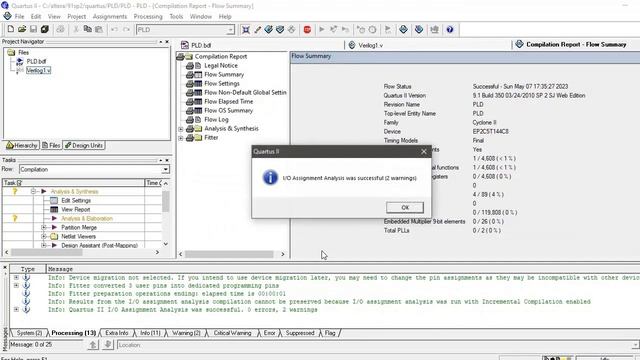This screenshot has width=640, height=360.
Task: Click the up arrow message navigation button
Action: (x=93, y=345)
